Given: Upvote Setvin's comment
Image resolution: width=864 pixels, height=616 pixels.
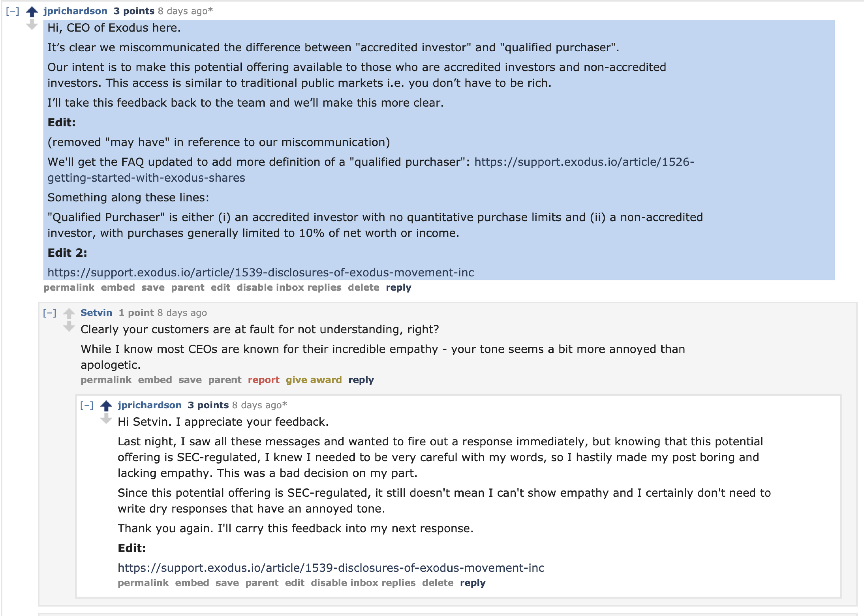Looking at the screenshot, I should click(69, 313).
